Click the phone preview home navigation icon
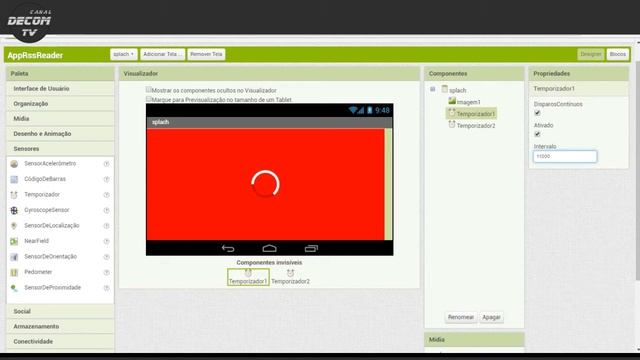 click(x=269, y=248)
